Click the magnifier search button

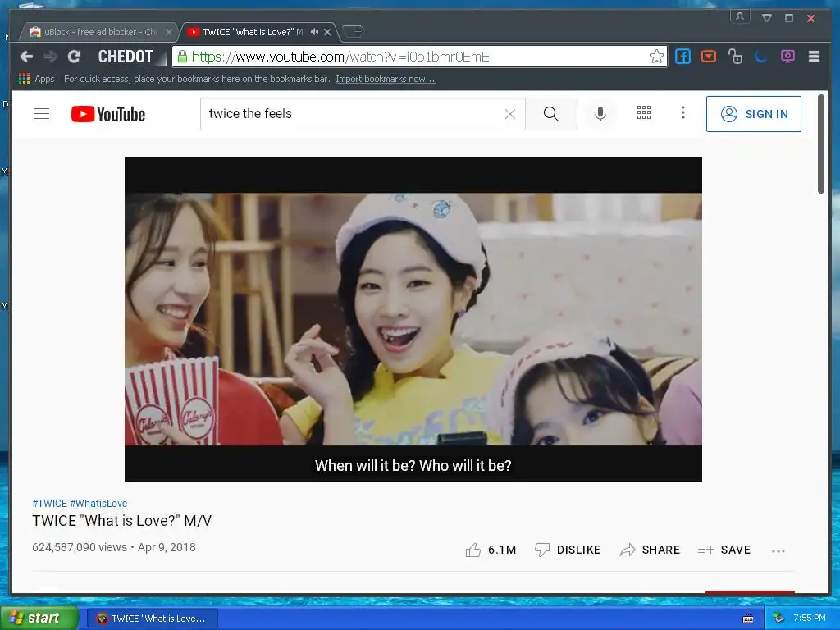point(550,113)
